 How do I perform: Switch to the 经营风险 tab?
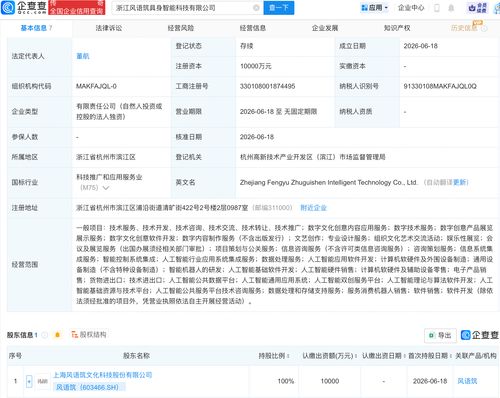tap(181, 28)
